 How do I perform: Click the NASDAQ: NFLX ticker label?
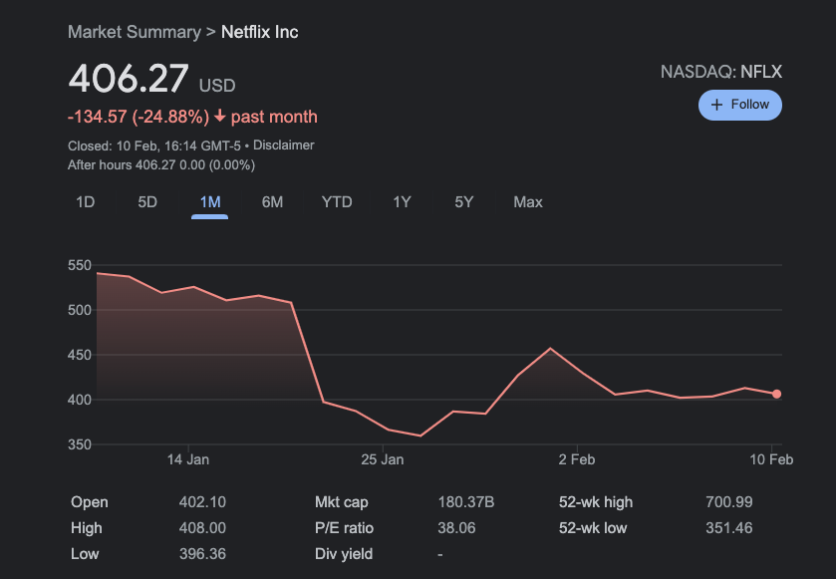pos(721,72)
